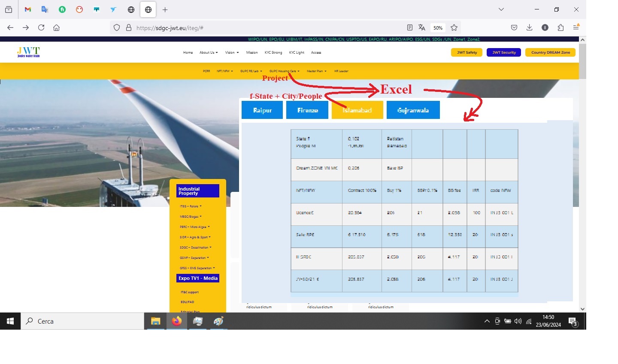This screenshot has height=364, width=618.
Task: Open the Firefox application menu
Action: (576, 27)
